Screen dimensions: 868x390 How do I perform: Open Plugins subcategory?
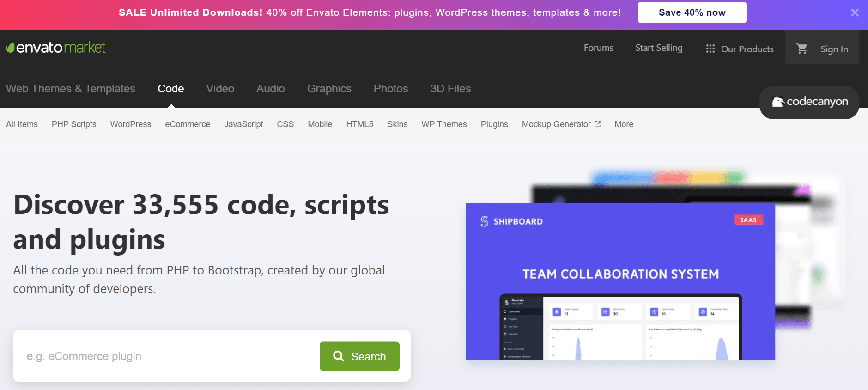(494, 124)
